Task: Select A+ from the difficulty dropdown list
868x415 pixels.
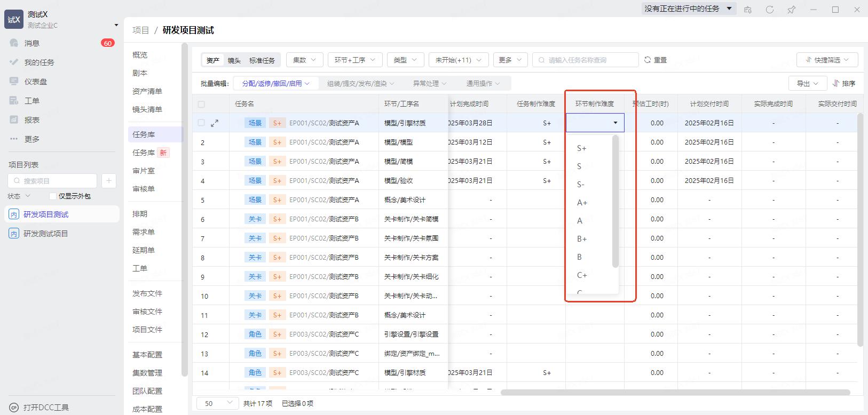Action: 582,203
